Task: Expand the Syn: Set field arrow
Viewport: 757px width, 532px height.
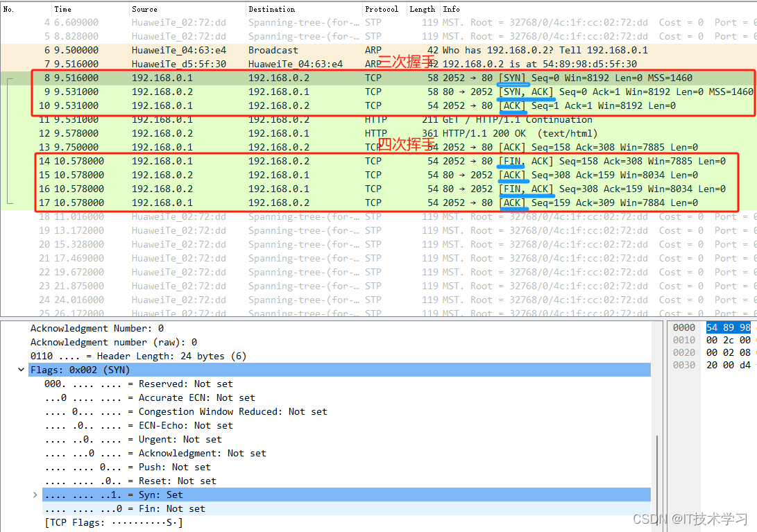Action: pyautogui.click(x=35, y=495)
